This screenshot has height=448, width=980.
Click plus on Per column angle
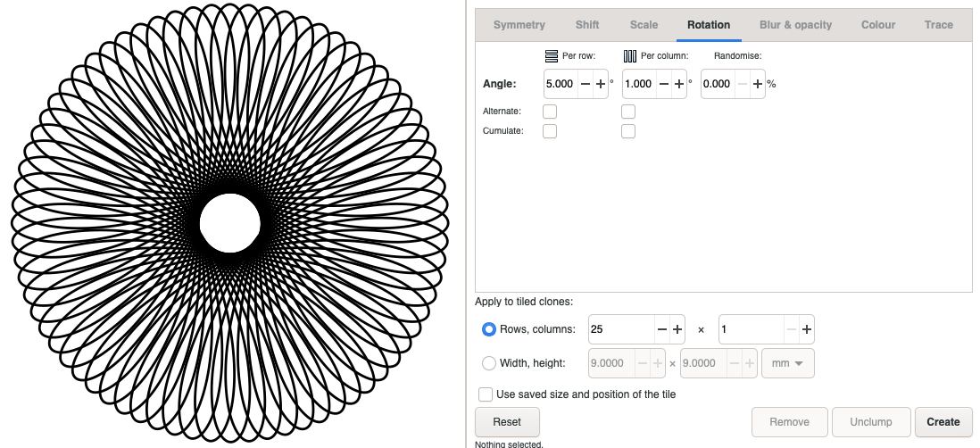pyautogui.click(x=678, y=84)
